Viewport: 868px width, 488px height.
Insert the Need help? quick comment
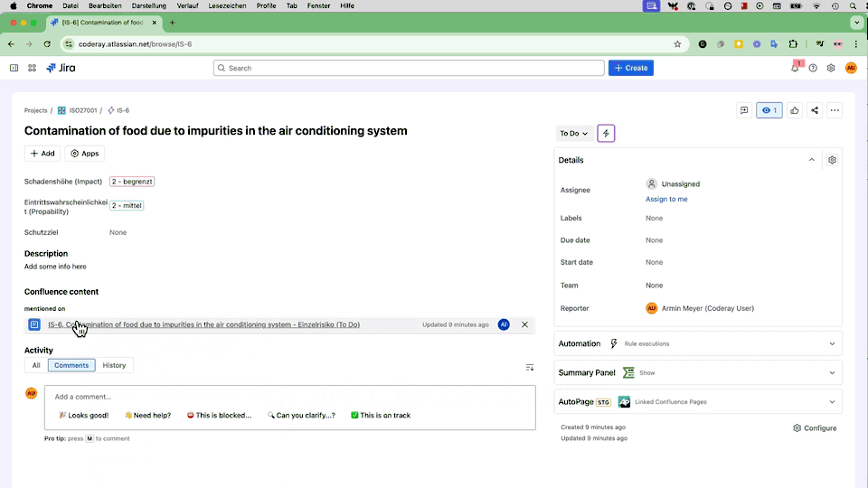pos(147,415)
